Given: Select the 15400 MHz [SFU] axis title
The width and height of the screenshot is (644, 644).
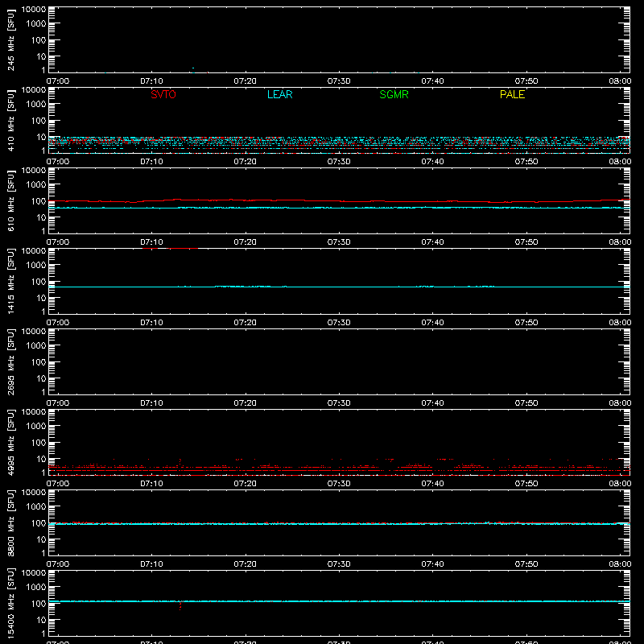Looking at the screenshot, I should [10, 603].
